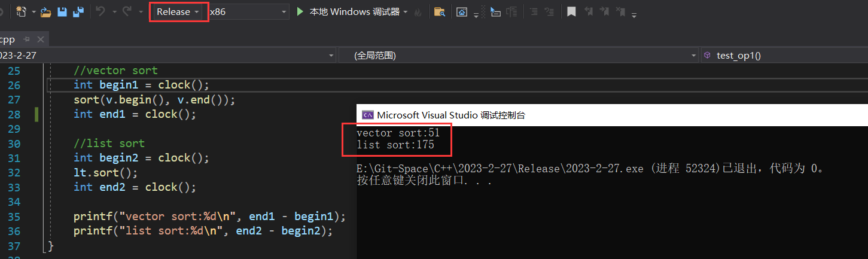The image size is (868, 259).
Task: Toggle a bookmark with the bookmark icon
Action: click(571, 12)
